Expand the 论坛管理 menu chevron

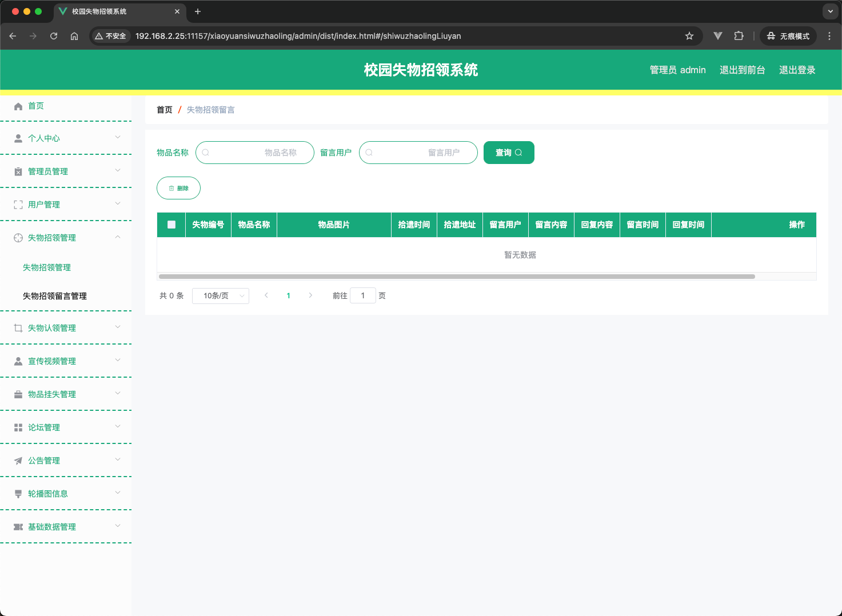118,426
